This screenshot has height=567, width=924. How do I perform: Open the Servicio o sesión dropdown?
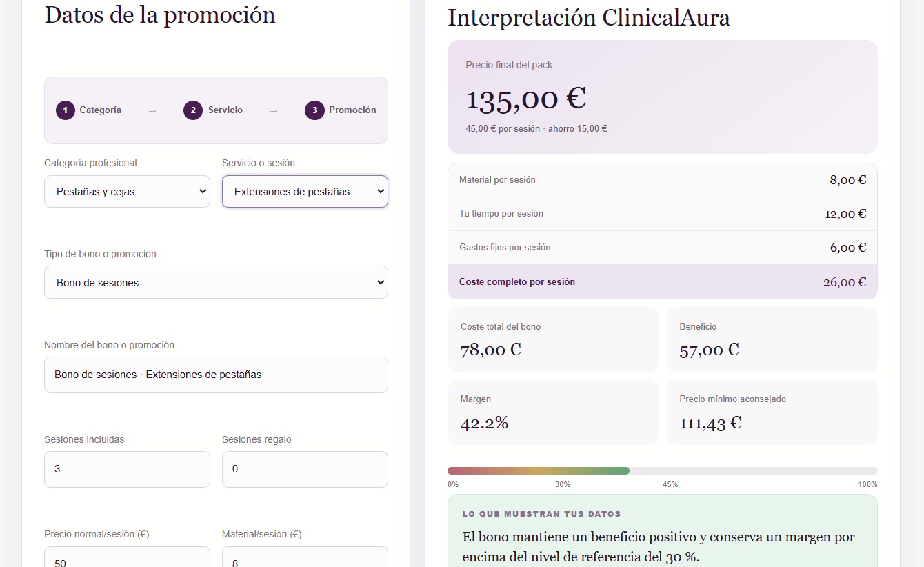(x=305, y=191)
